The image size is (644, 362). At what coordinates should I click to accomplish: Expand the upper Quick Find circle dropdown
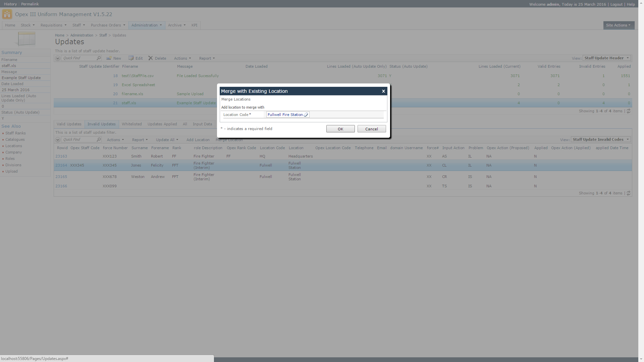click(58, 58)
